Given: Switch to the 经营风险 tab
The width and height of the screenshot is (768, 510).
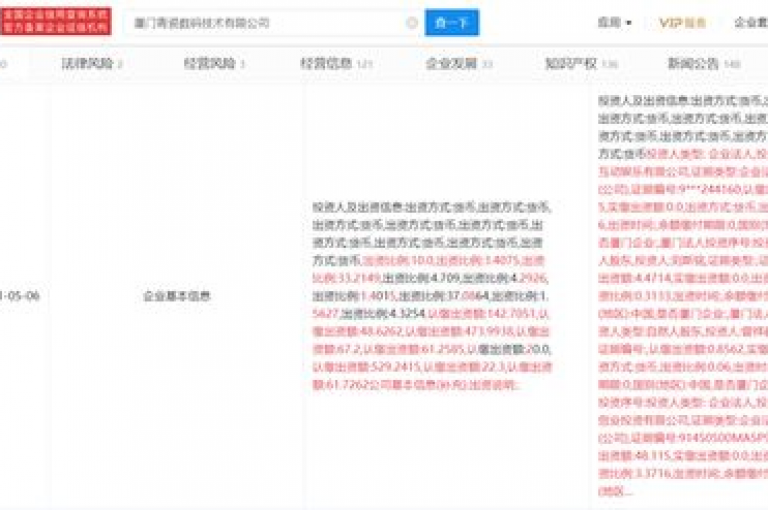Looking at the screenshot, I should pyautogui.click(x=214, y=63).
